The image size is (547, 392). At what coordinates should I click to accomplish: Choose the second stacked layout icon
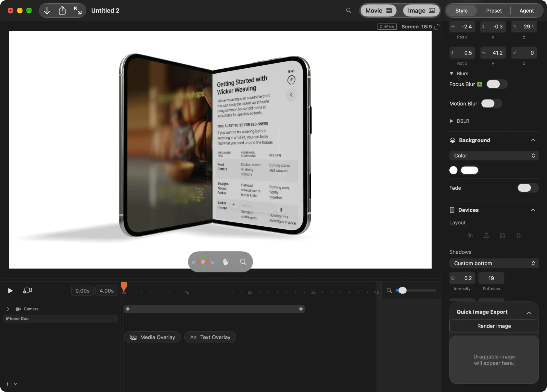pos(486,236)
